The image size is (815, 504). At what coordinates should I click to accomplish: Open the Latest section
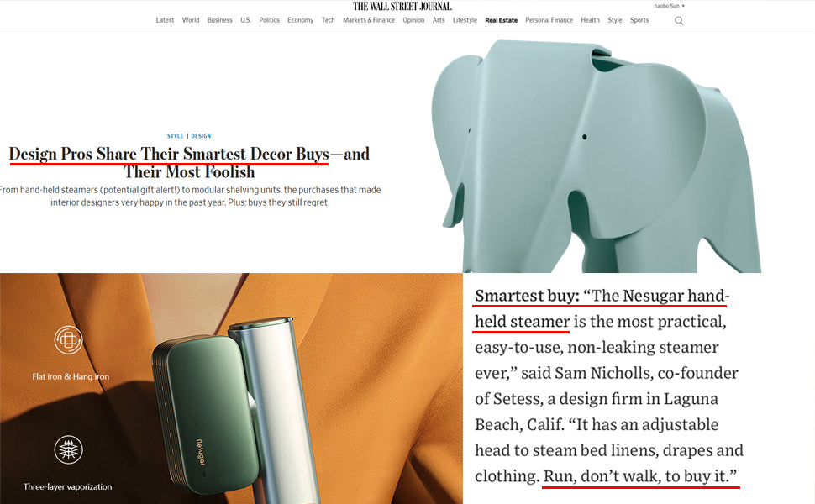coord(165,20)
